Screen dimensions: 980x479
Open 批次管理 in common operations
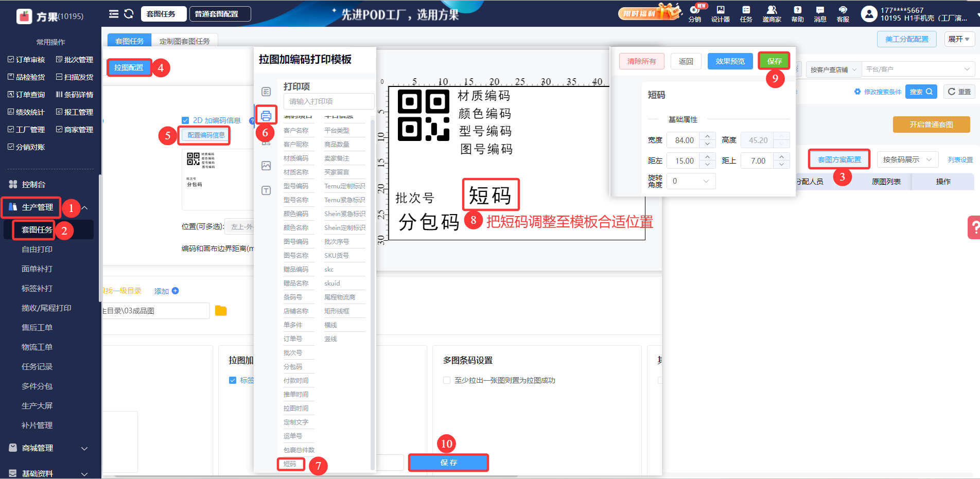[x=75, y=60]
